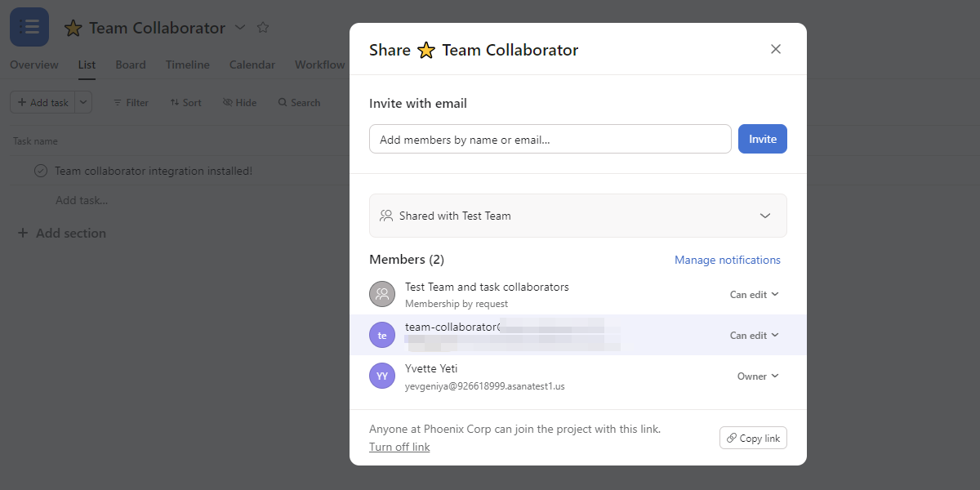Open the Calendar tab

252,65
